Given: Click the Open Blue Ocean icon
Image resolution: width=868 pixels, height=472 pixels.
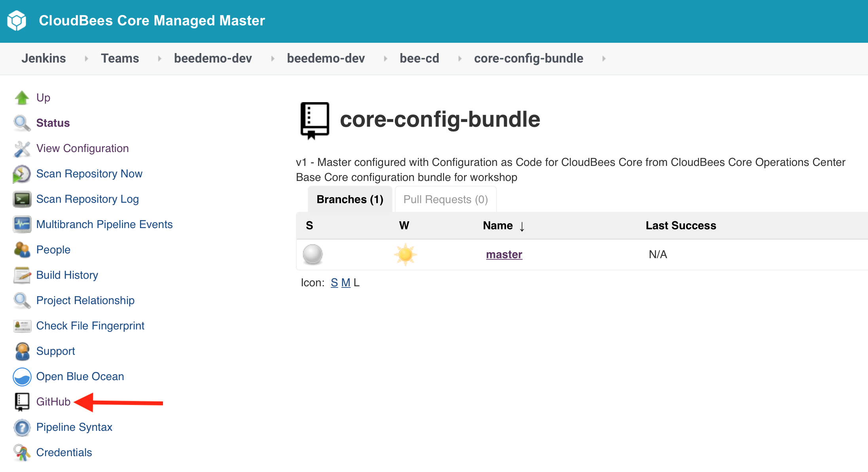Looking at the screenshot, I should tap(22, 377).
